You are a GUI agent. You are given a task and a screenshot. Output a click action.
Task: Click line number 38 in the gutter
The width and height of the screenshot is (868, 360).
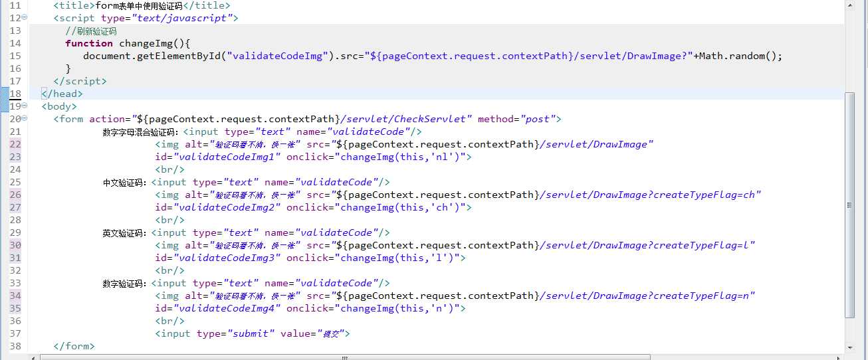tap(15, 346)
